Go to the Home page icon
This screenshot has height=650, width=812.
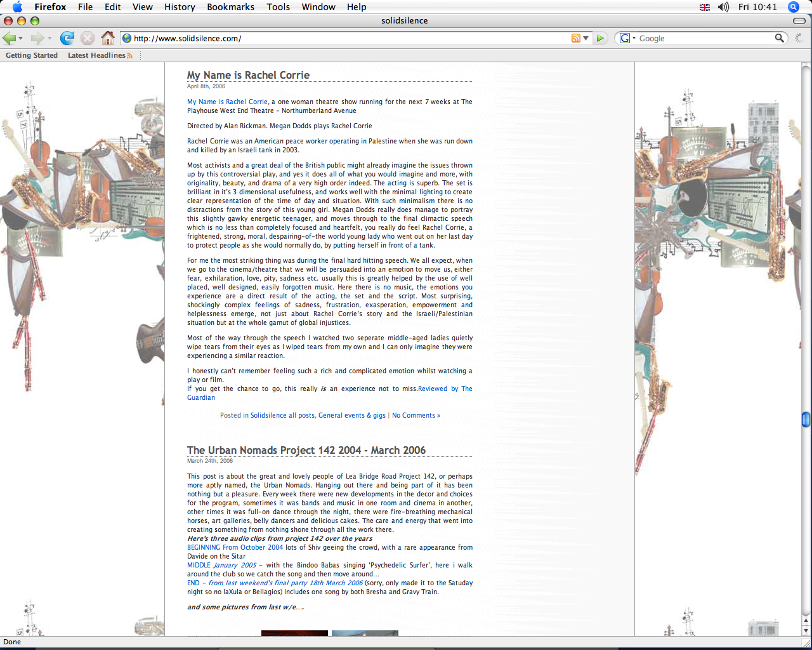(108, 38)
